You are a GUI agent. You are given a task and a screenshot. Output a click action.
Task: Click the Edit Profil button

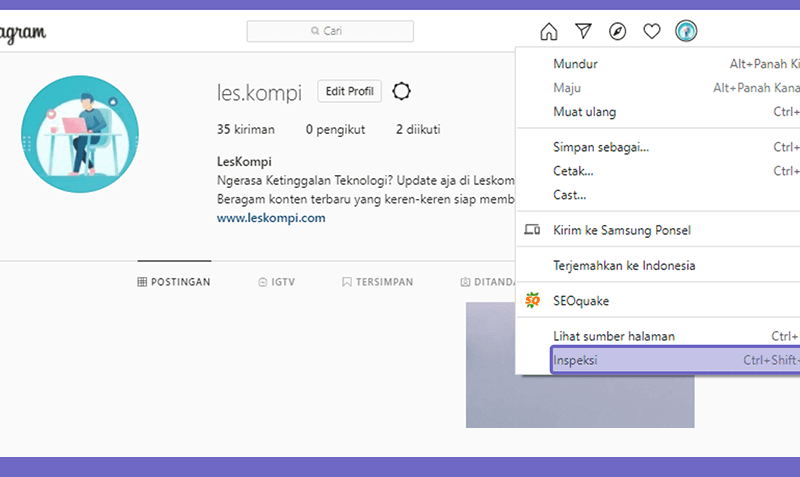[349, 91]
